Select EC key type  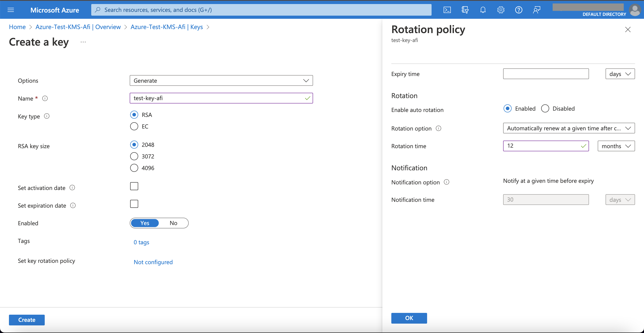[134, 126]
